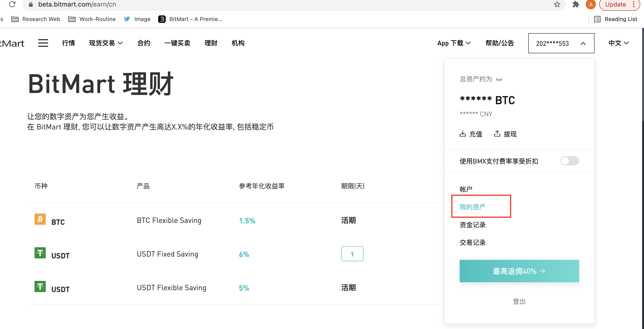This screenshot has width=644, height=329.
Task: Open the hamburger menu icon
Action: (x=43, y=43)
